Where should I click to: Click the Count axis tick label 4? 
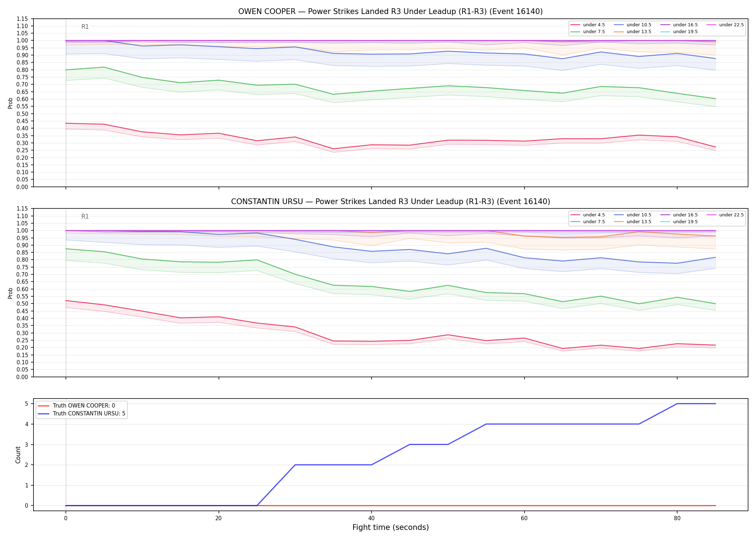tap(27, 424)
